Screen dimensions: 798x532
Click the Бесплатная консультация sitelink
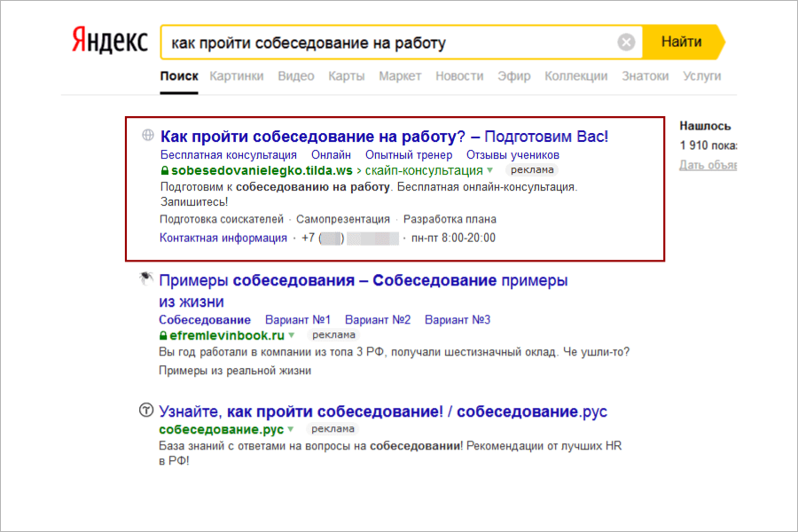point(229,154)
